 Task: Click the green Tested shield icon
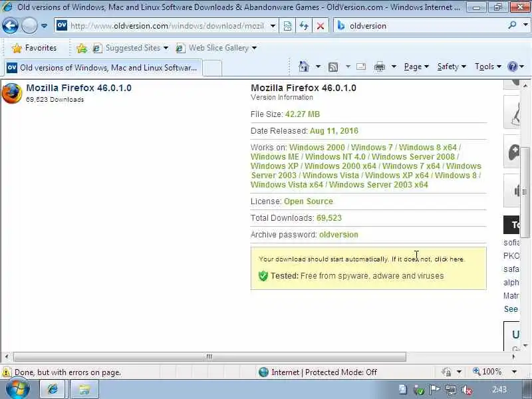263,276
